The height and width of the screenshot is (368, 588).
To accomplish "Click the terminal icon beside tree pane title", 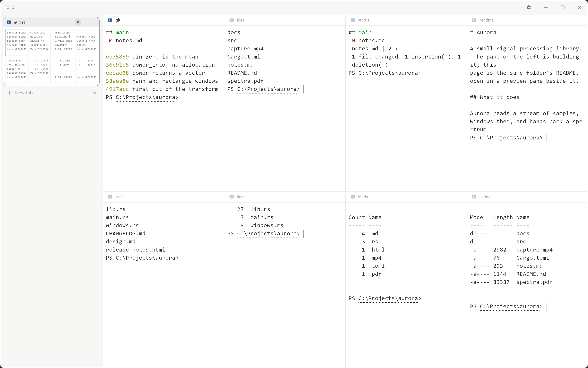I will 110,197.
